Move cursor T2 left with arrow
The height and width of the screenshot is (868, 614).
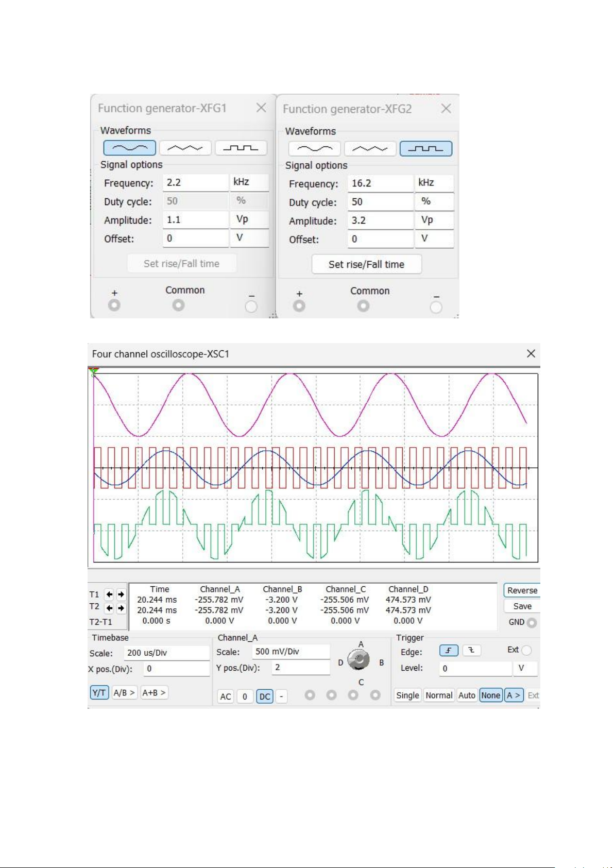[x=109, y=608]
